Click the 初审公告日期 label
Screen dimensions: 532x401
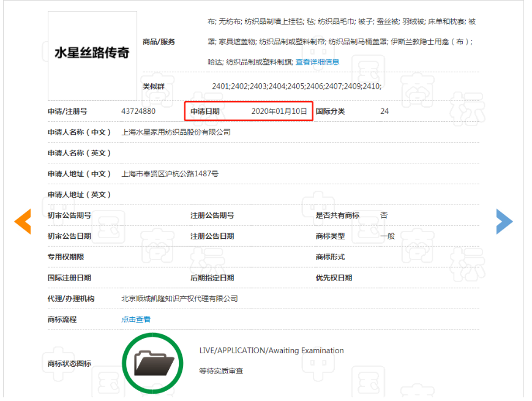69,236
